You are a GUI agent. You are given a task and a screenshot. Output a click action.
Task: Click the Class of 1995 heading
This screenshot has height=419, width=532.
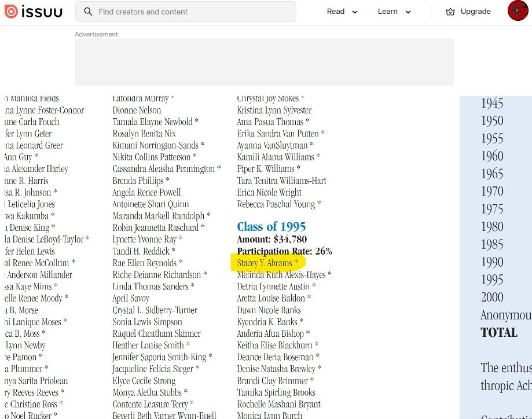[271, 227]
